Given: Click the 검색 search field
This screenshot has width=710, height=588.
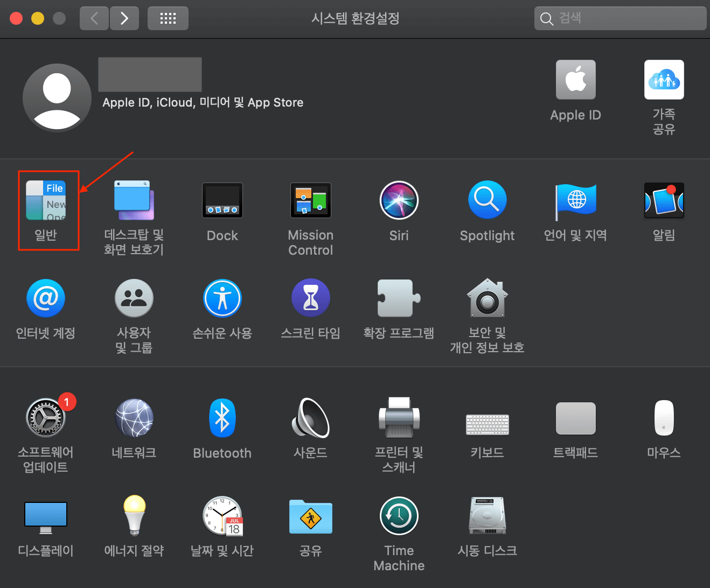Looking at the screenshot, I should pos(621,18).
